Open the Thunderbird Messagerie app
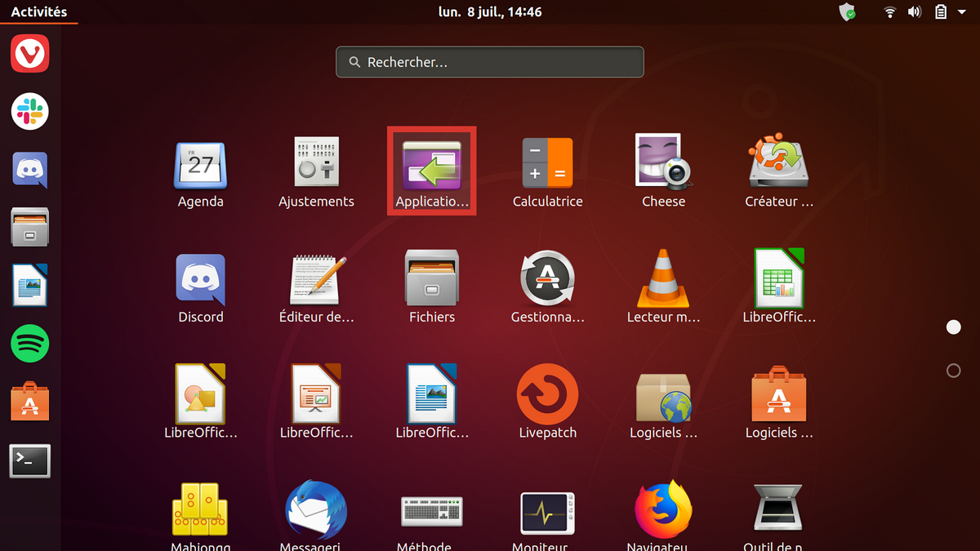Image resolution: width=980 pixels, height=551 pixels. tap(316, 517)
